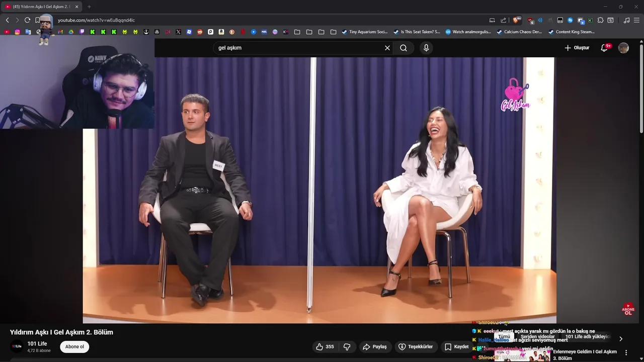This screenshot has height=362, width=644.
Task: Clear the YouTube search text with X
Action: (x=387, y=48)
